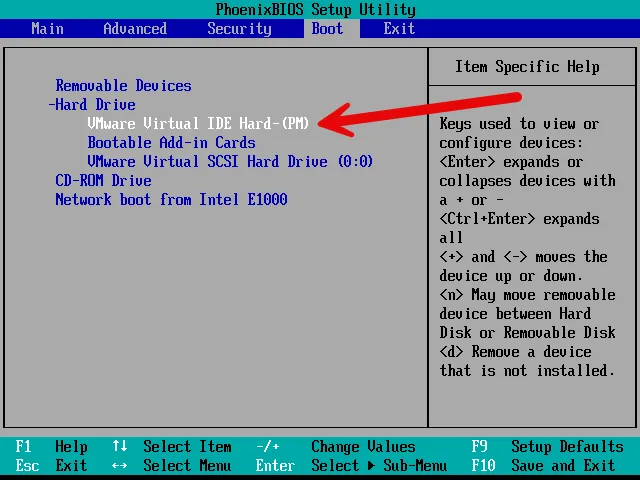640x480 pixels.
Task: Go to the Exit tab
Action: point(399,29)
